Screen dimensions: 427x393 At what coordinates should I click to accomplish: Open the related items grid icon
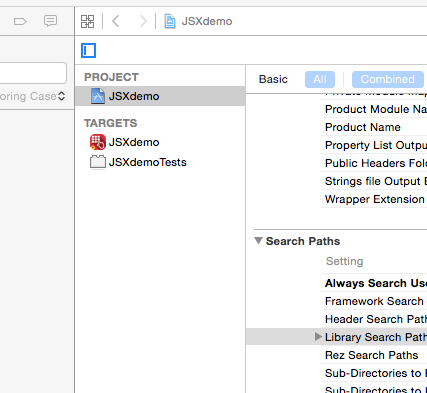pos(88,21)
